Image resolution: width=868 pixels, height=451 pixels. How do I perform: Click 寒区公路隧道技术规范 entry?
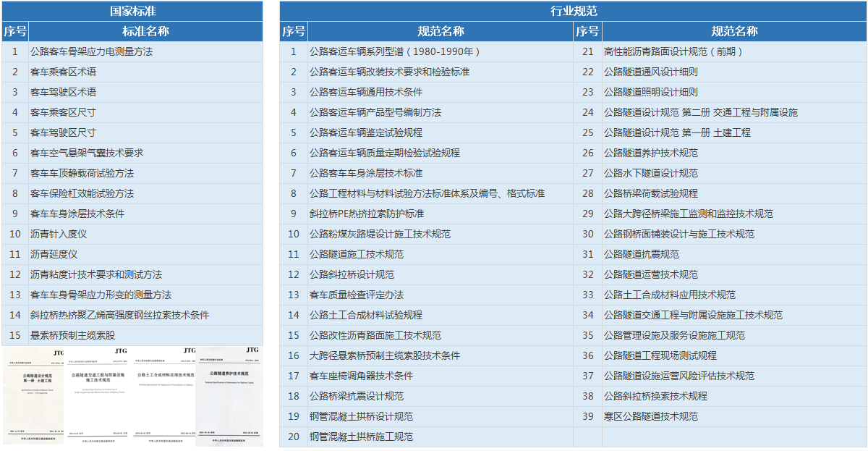point(650,416)
